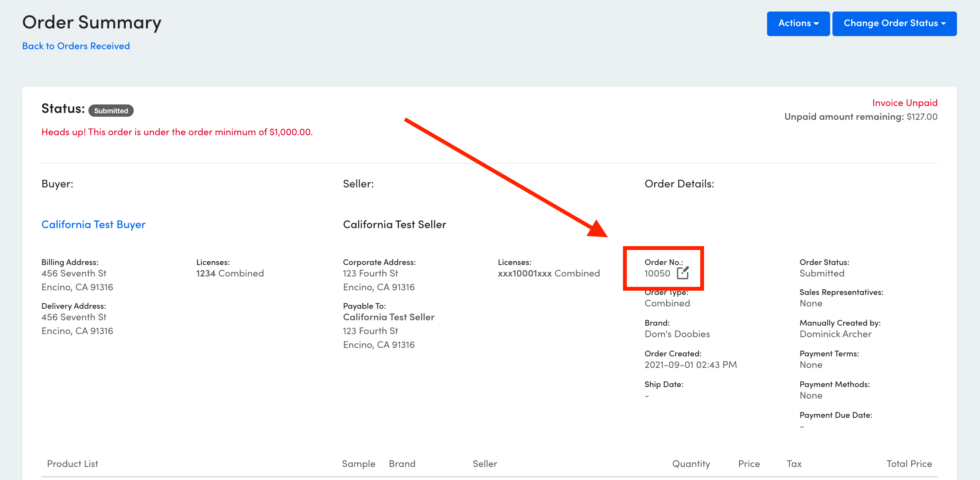This screenshot has height=480, width=980.
Task: Select buyer license 1234 Combined
Action: pyautogui.click(x=230, y=273)
